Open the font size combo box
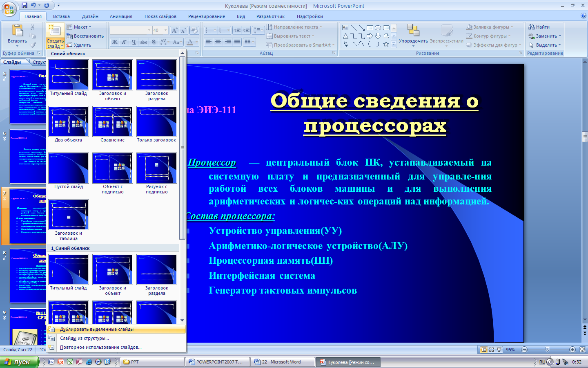The height and width of the screenshot is (368, 588). click(160, 30)
